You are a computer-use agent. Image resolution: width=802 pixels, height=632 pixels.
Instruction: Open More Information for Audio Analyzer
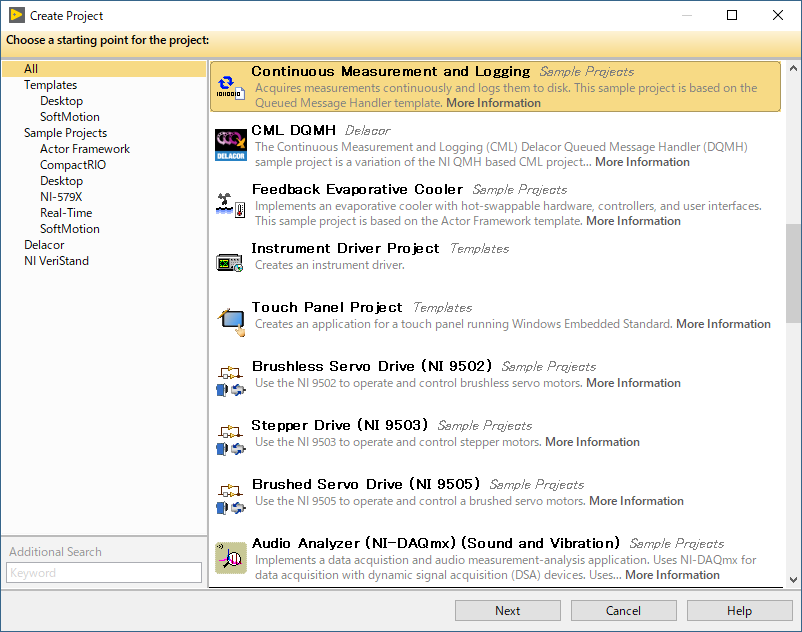tap(672, 575)
